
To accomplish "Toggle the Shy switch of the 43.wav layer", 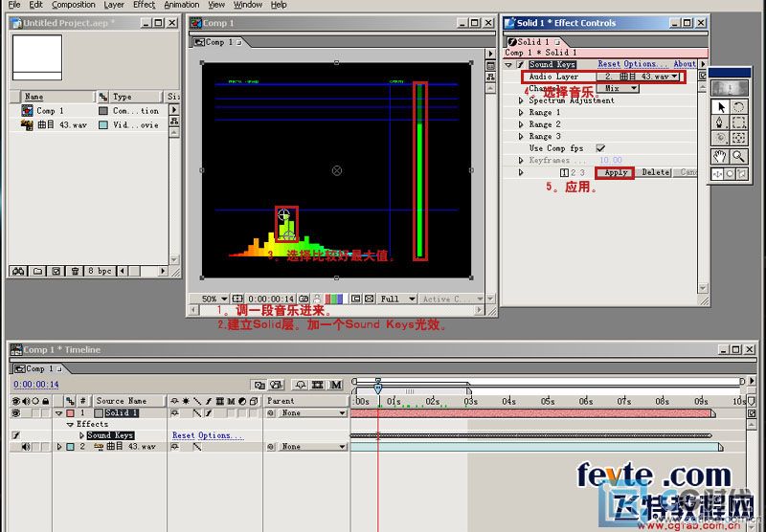I will pyautogui.click(x=174, y=447).
